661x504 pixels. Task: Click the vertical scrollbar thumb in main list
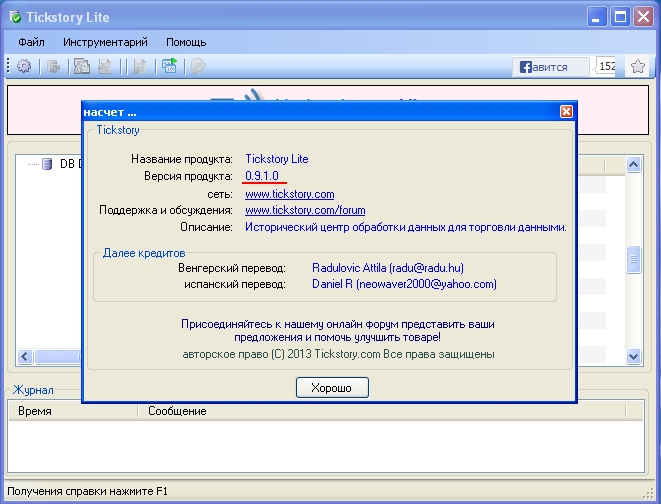(x=634, y=260)
